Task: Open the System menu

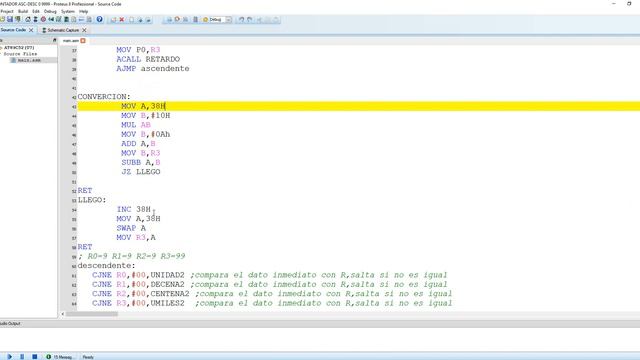Action: coord(68,11)
